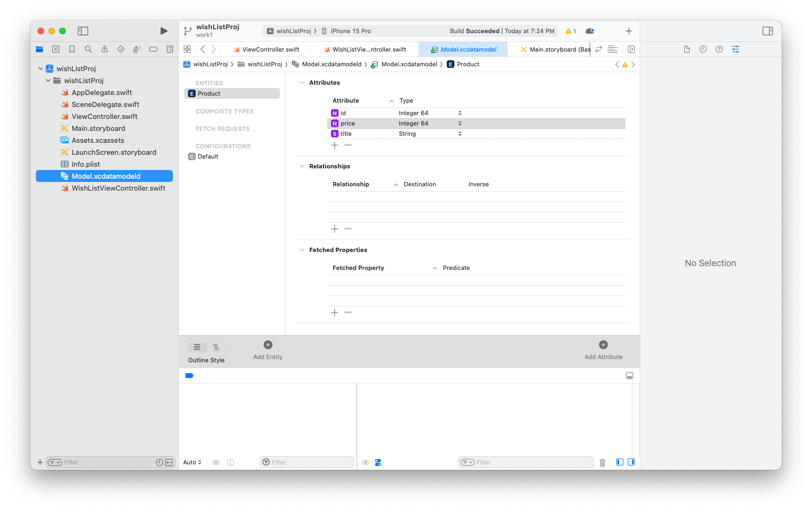Viewport: 812px width, 510px height.
Task: Go forward in editor history
Action: (214, 49)
